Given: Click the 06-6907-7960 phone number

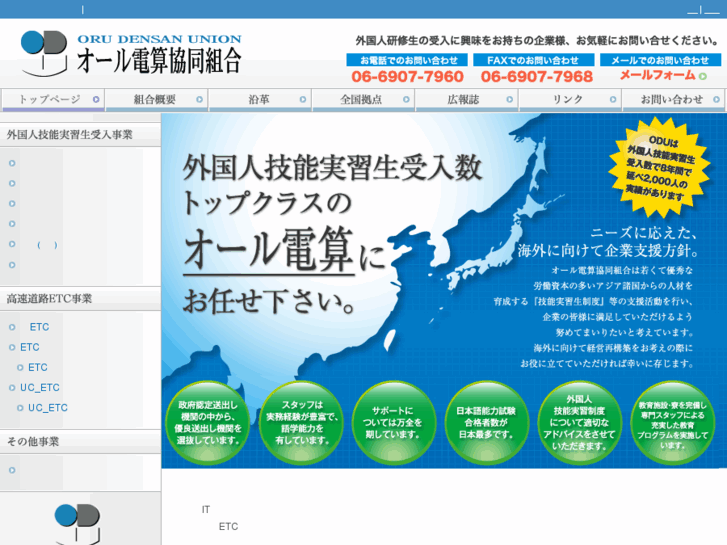Looking at the screenshot, I should [x=408, y=77].
